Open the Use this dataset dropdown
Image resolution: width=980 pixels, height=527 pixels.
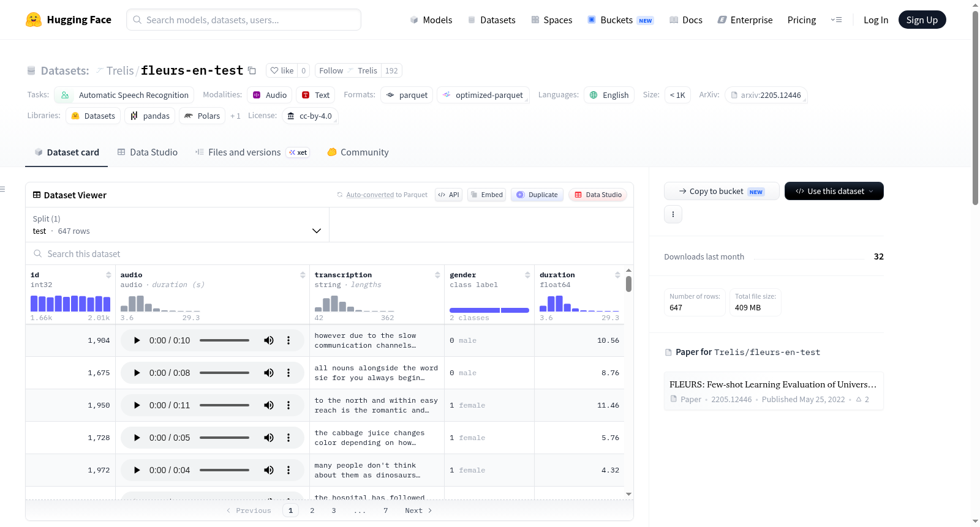834,191
